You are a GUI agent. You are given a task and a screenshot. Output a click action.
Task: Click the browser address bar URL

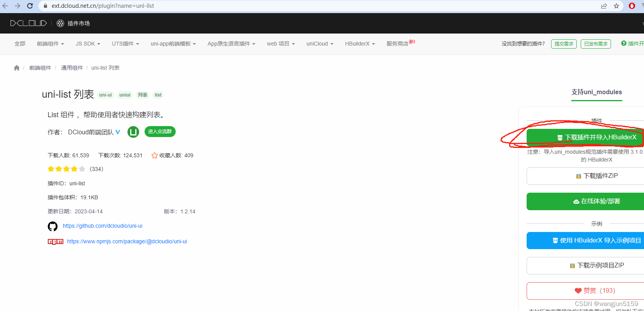tap(103, 6)
